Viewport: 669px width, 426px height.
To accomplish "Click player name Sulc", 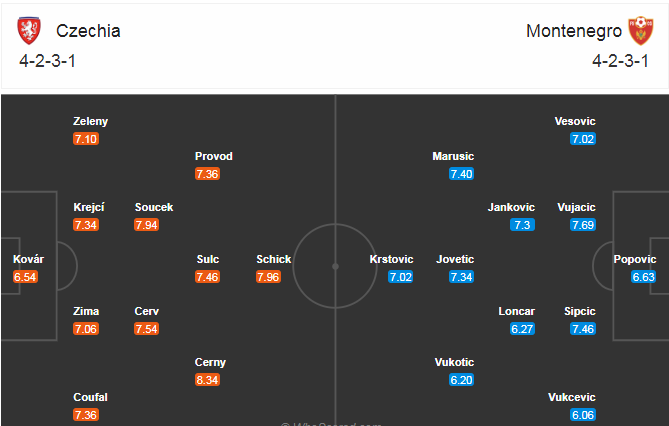I will click(208, 259).
